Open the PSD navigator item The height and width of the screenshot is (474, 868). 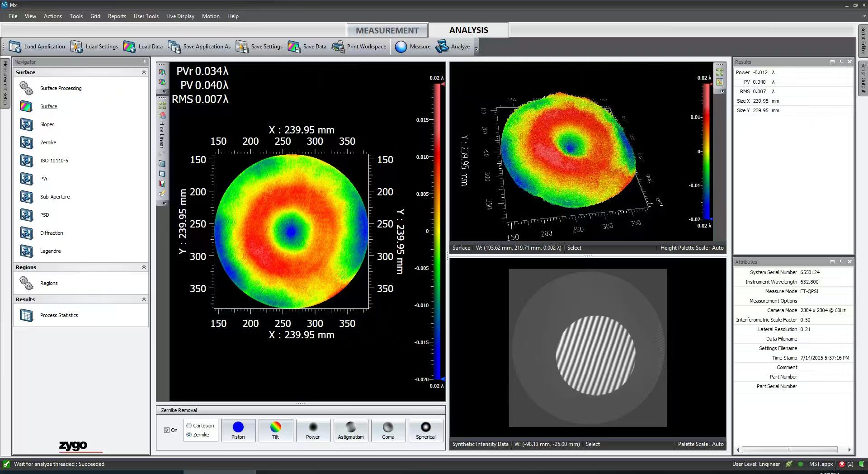pyautogui.click(x=44, y=215)
